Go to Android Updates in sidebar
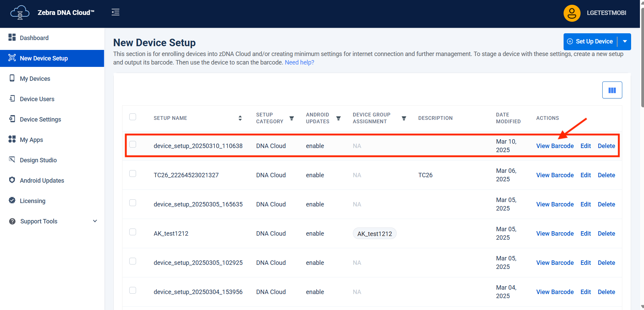The height and width of the screenshot is (310, 644). (42, 181)
